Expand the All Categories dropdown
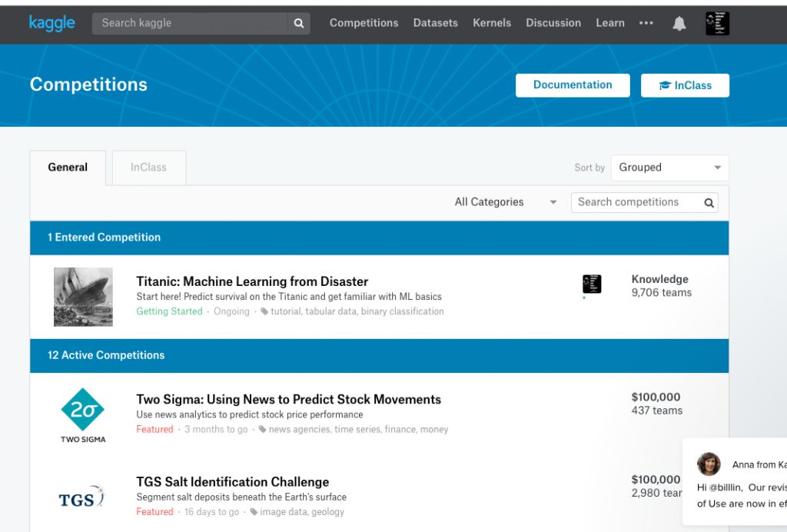Image resolution: width=787 pixels, height=532 pixels. pyautogui.click(x=506, y=202)
